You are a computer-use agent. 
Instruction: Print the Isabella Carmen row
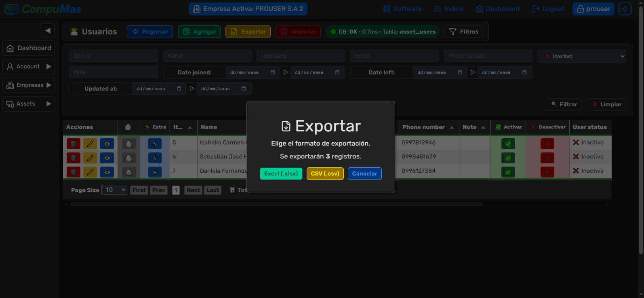click(x=129, y=144)
